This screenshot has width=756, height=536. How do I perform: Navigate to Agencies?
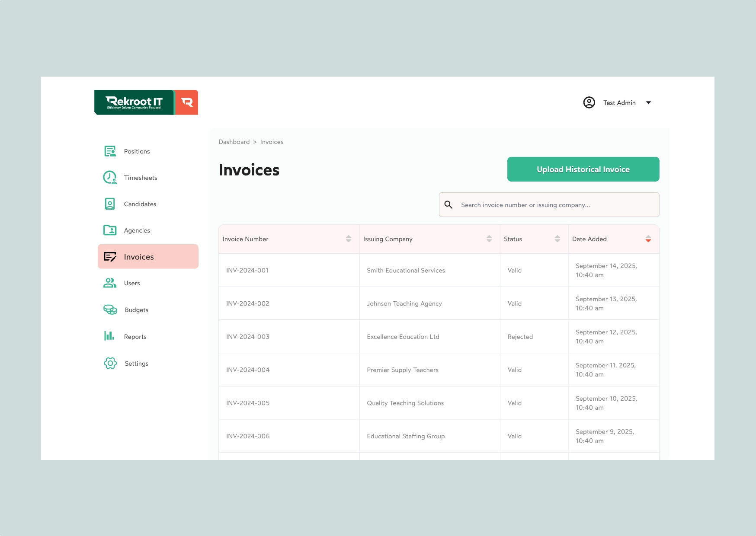click(148, 230)
